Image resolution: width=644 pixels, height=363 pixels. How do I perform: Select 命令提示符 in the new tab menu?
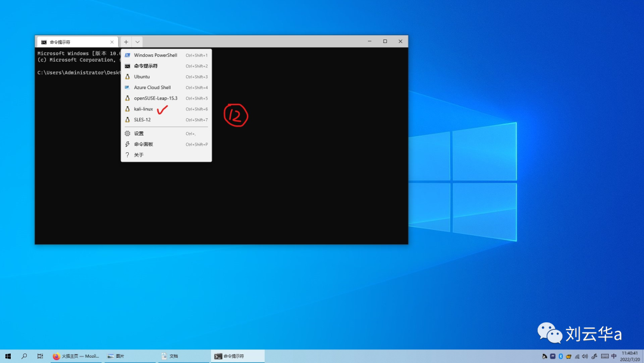click(x=166, y=66)
